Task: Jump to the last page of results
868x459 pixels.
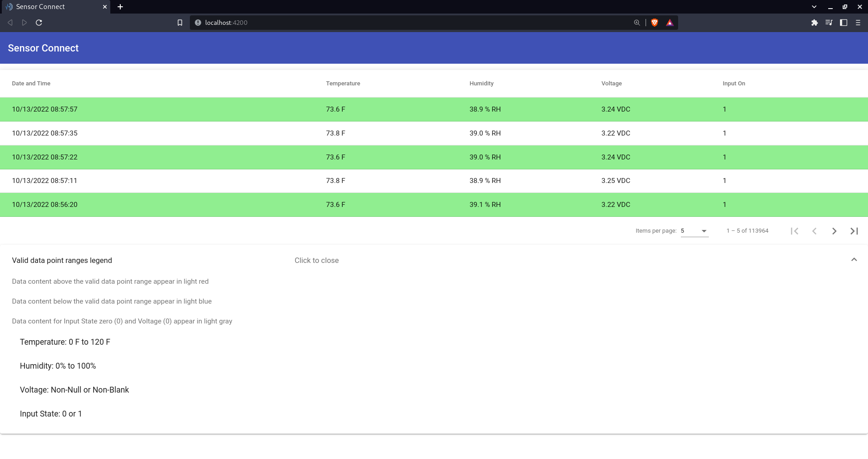Action: point(854,231)
